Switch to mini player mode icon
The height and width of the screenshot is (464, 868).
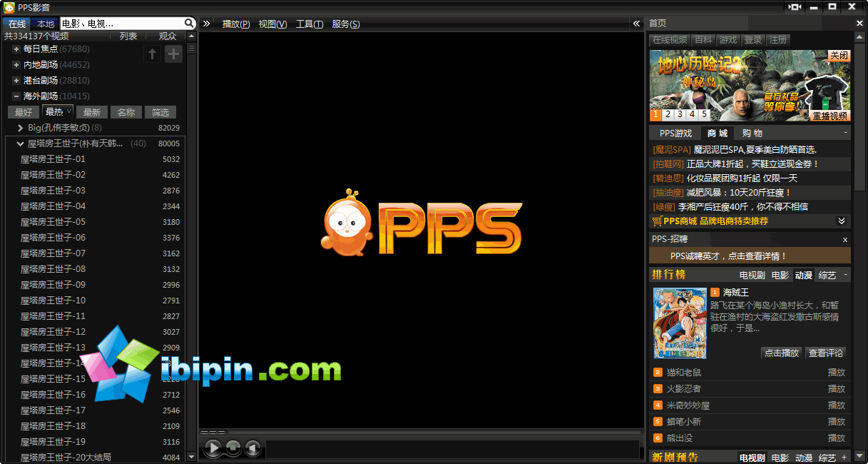pyautogui.click(x=795, y=6)
